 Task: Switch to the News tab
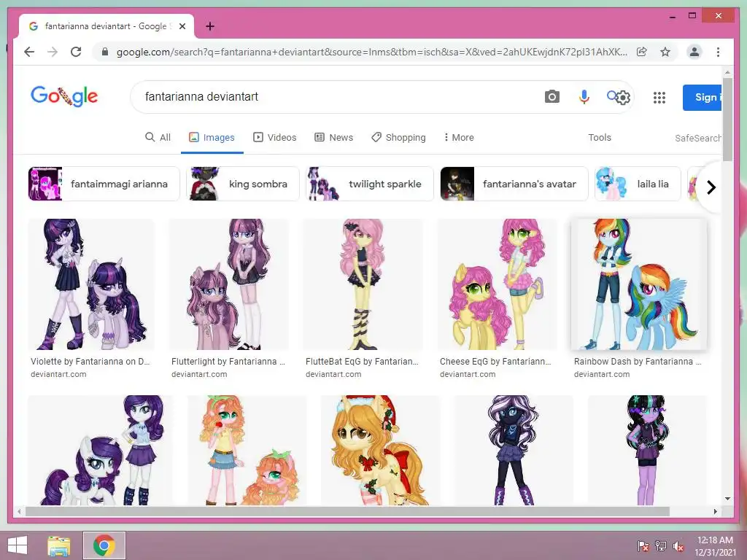[333, 137]
